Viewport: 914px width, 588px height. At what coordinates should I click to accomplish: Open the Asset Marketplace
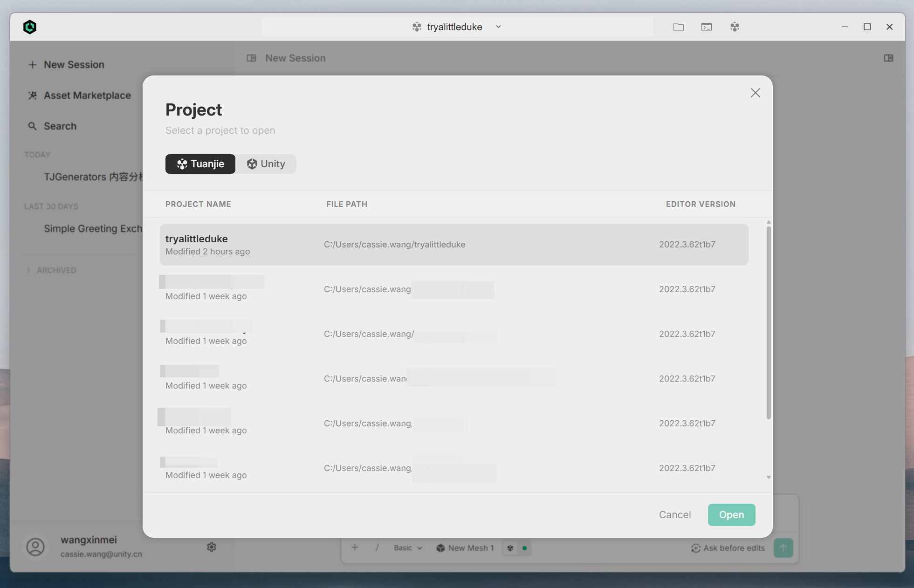[80, 96]
